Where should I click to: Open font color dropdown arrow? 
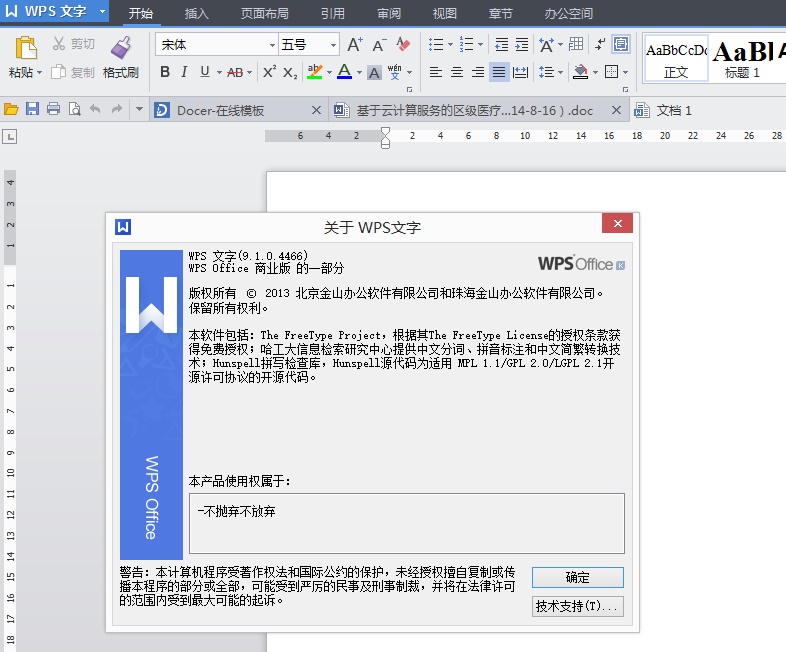(x=359, y=73)
